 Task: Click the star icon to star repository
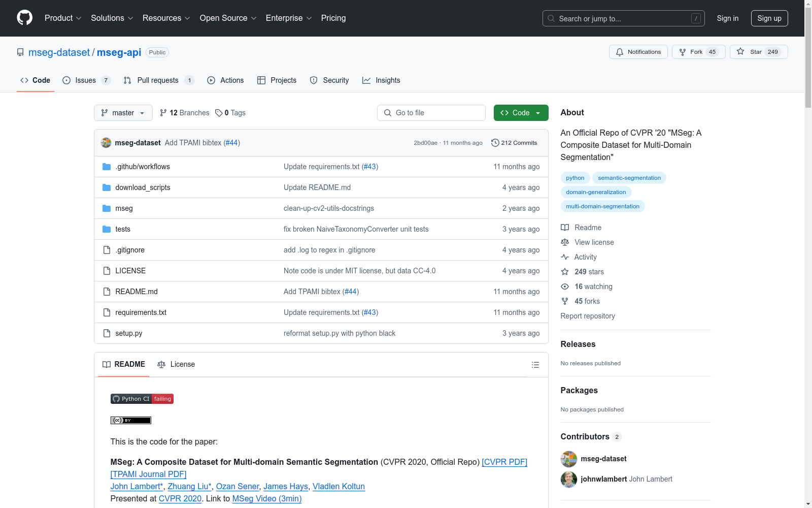click(x=740, y=52)
